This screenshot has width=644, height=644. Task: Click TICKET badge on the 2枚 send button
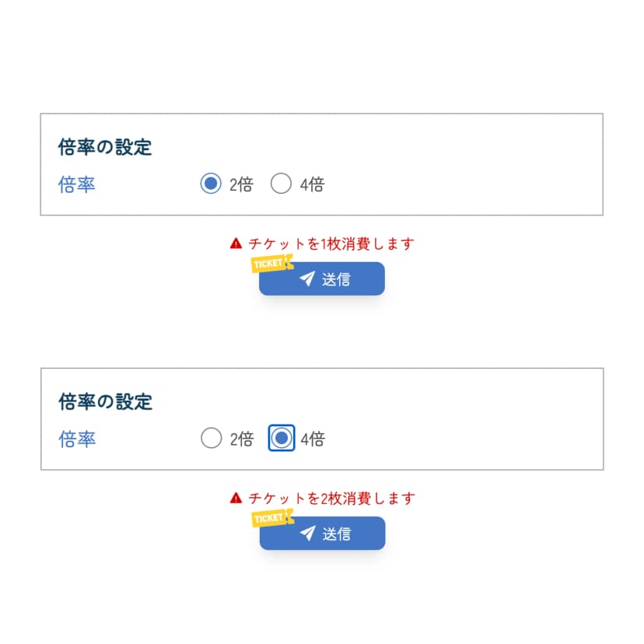coord(270,518)
